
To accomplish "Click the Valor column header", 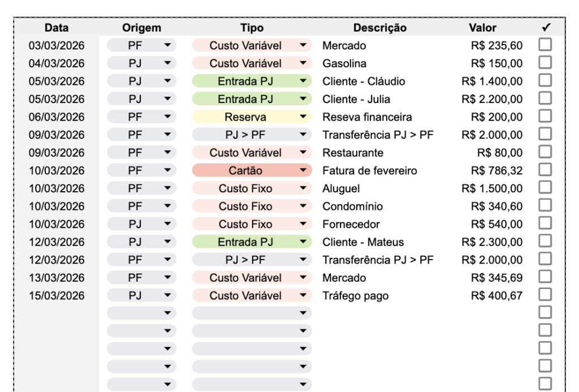I will (482, 28).
